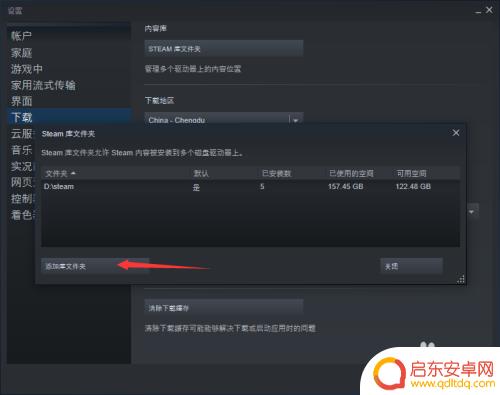Select the D:\steam folder row
500x395 pixels.
pos(250,187)
